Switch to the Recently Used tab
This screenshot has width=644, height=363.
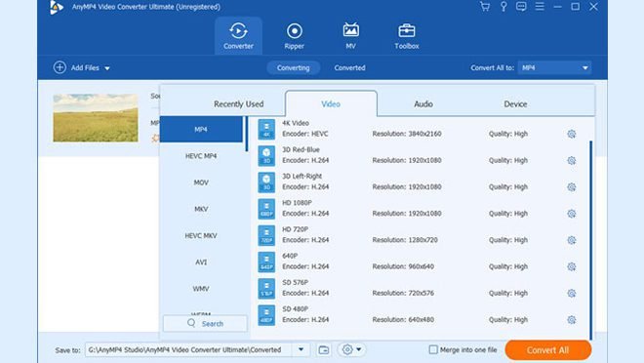[x=239, y=103]
